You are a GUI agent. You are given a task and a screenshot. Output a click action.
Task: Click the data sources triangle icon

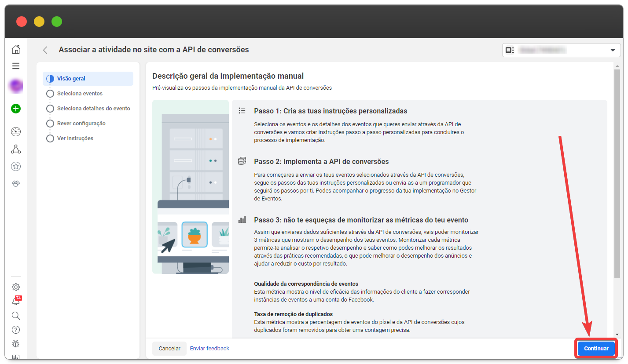(16, 149)
